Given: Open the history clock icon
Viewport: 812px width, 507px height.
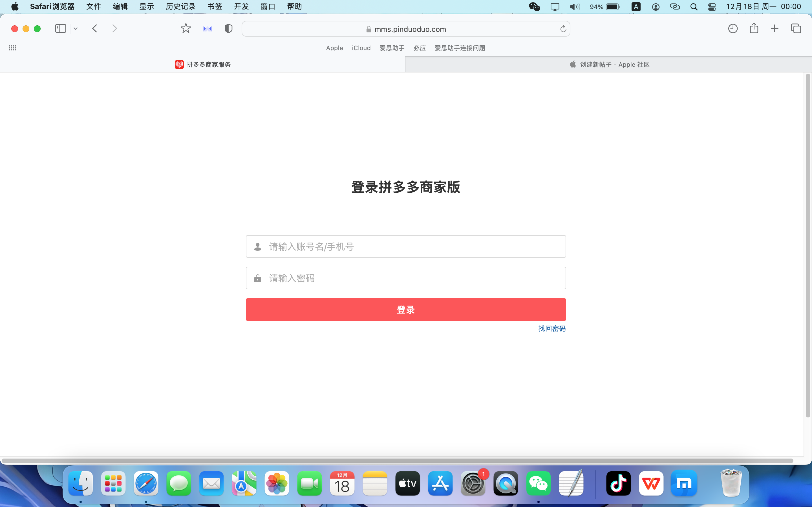Looking at the screenshot, I should pyautogui.click(x=733, y=28).
